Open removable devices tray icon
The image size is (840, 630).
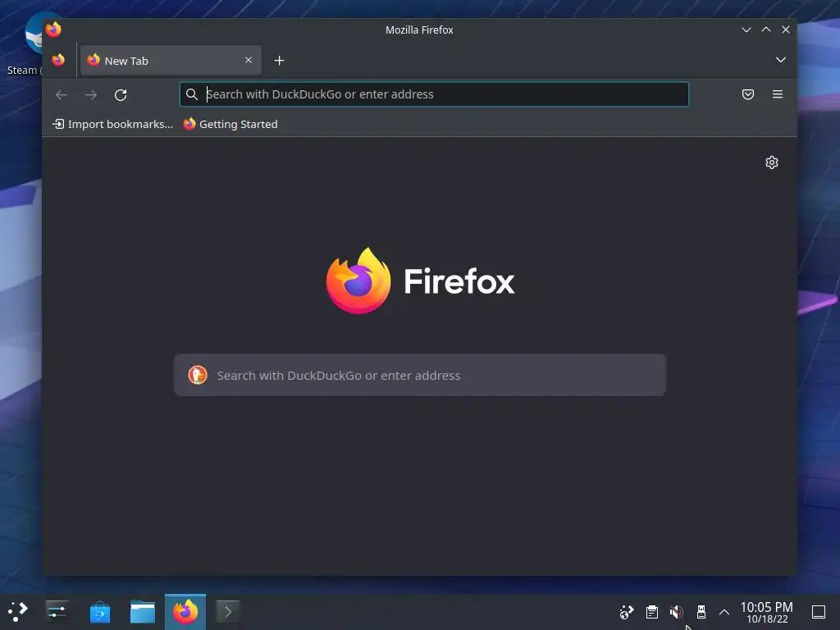pos(701,612)
